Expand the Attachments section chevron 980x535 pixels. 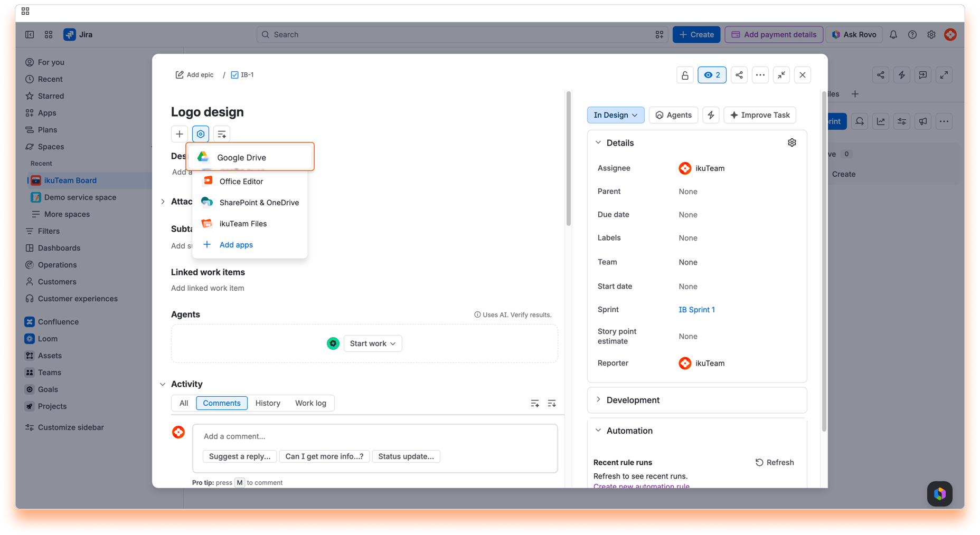[163, 202]
